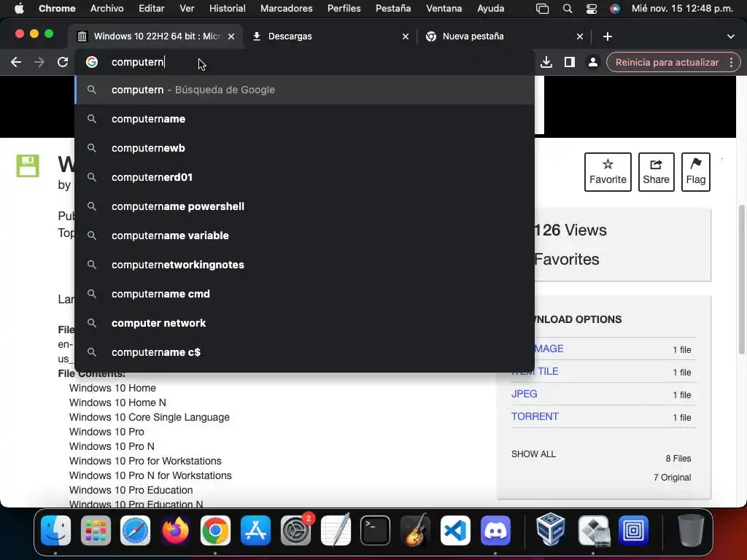This screenshot has height=560, width=747.
Task: Choose computernetworkingnotes suggestion
Action: coord(305,265)
